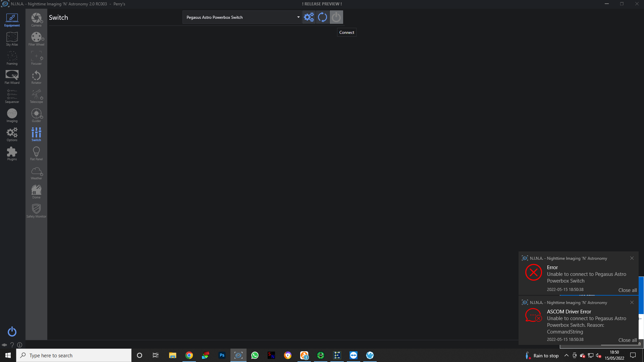644x362 pixels.
Task: Select the Weather equipment tab
Action: (x=36, y=173)
